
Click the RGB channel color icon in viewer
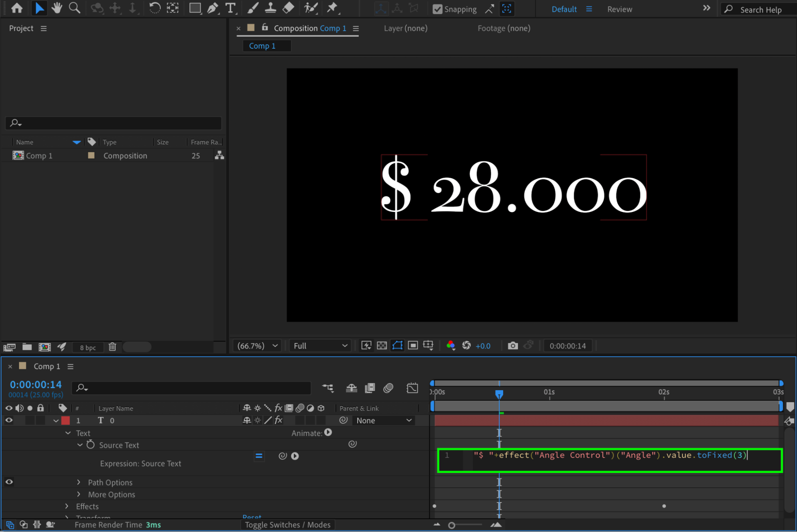click(451, 346)
